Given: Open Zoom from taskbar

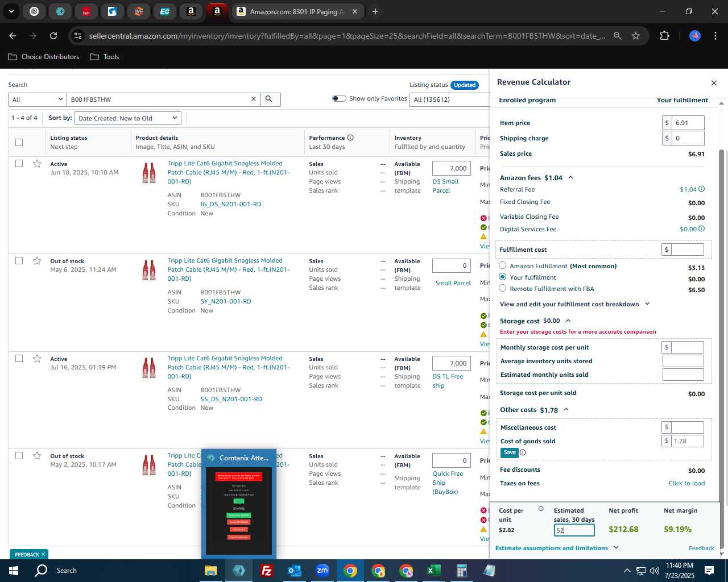Looking at the screenshot, I should (322, 571).
